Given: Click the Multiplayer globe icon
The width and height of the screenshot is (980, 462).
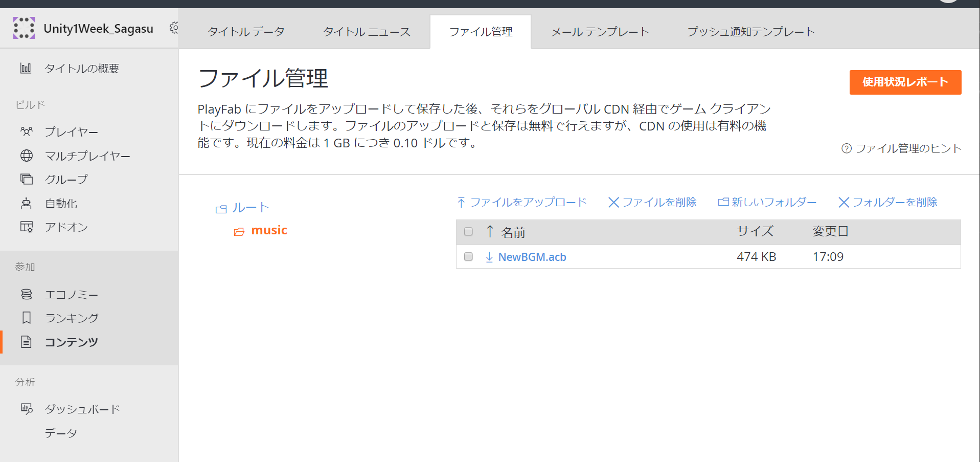Looking at the screenshot, I should click(x=27, y=156).
